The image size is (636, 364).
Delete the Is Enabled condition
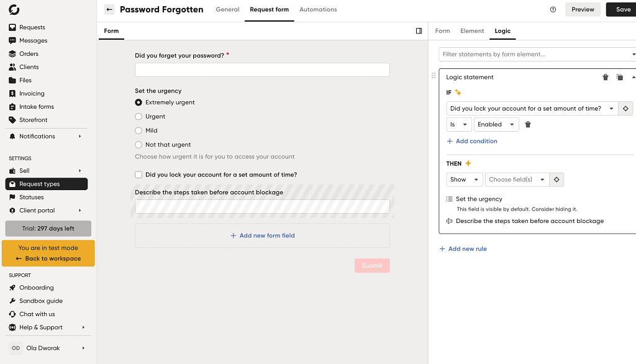point(528,125)
